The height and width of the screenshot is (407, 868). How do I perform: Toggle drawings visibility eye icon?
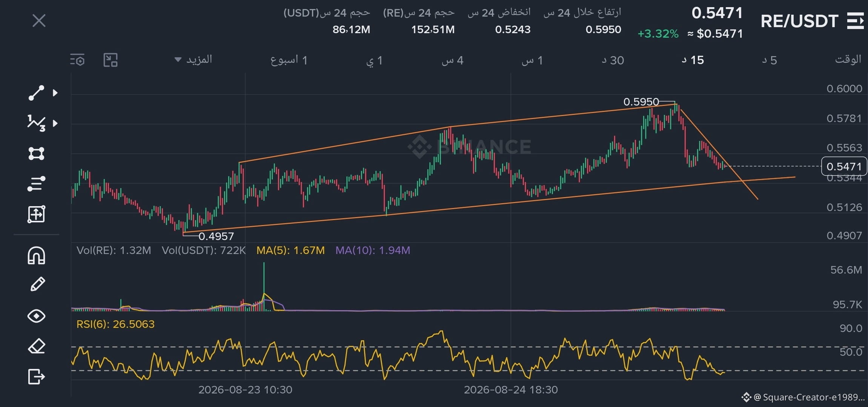coord(37,316)
